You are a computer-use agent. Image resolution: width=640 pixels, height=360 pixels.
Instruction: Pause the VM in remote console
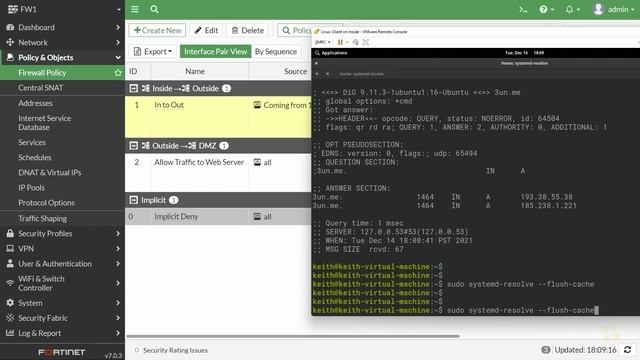[340, 42]
